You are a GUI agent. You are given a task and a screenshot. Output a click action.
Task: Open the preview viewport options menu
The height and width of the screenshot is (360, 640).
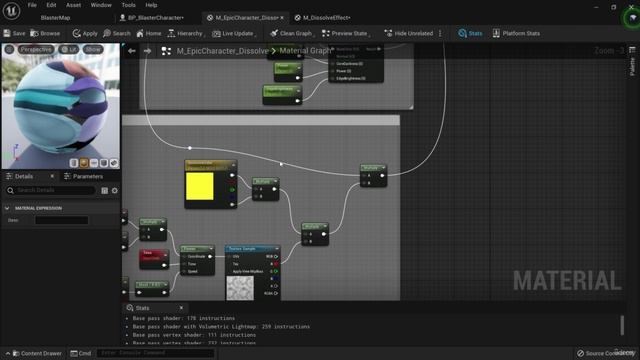[9, 49]
